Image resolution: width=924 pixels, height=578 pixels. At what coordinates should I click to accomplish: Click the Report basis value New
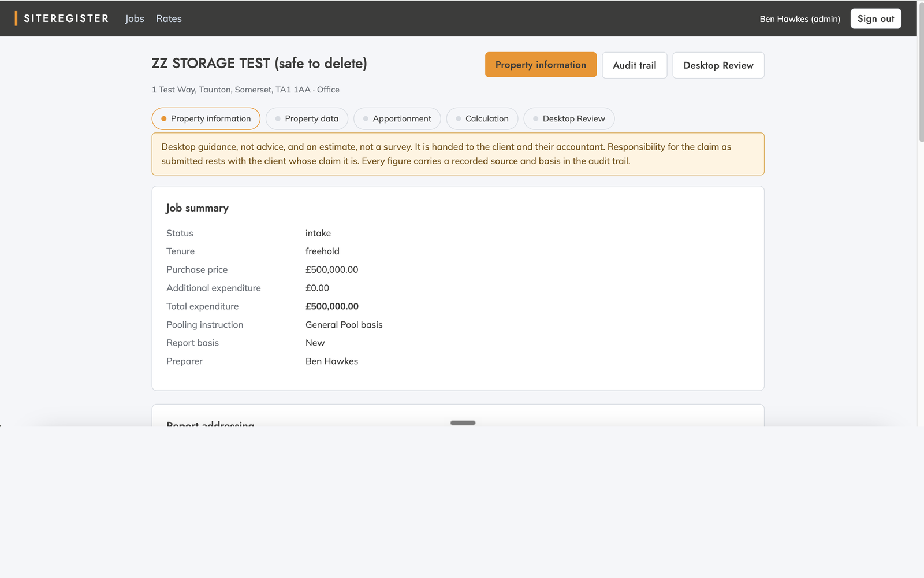click(x=315, y=343)
